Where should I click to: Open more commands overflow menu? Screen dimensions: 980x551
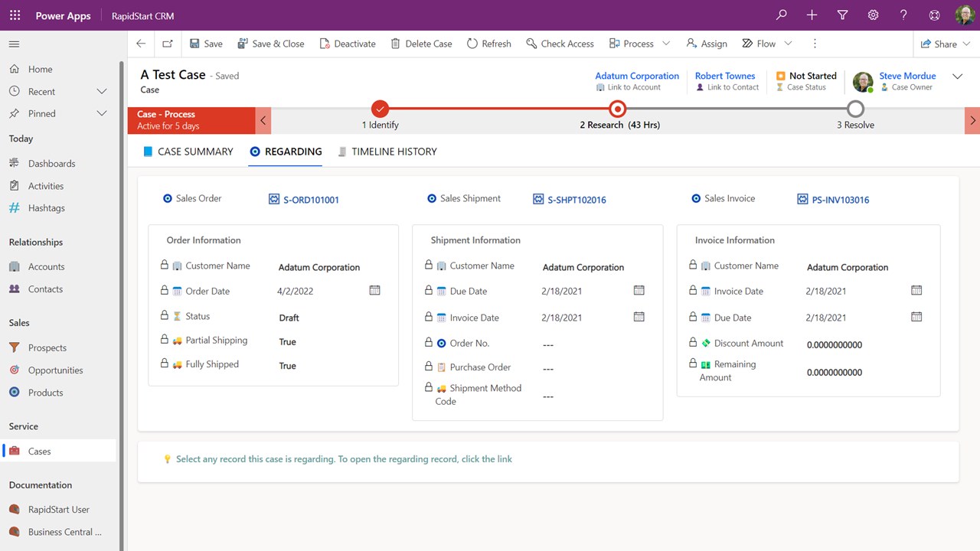pyautogui.click(x=815, y=44)
